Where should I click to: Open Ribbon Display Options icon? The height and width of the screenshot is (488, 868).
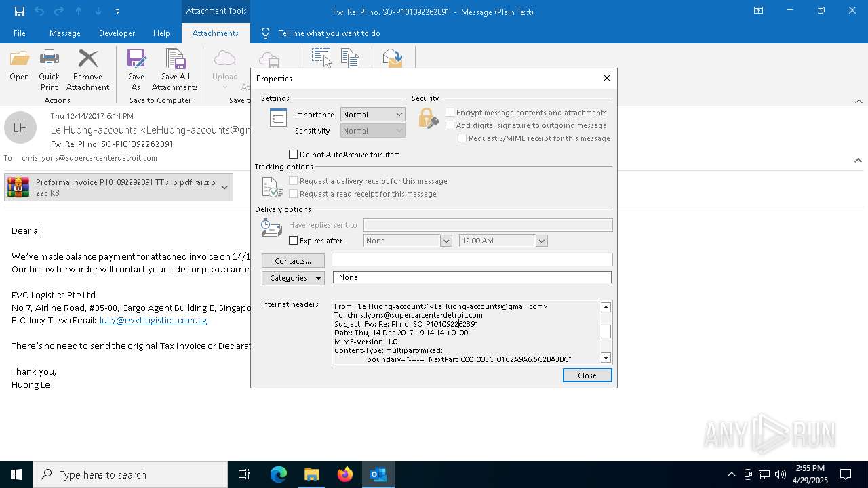tap(759, 11)
